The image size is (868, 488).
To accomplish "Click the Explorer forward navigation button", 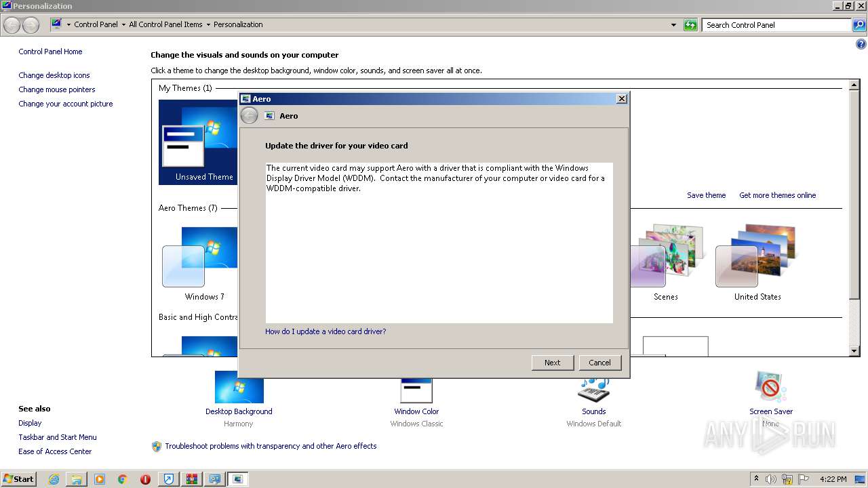I will pyautogui.click(x=31, y=25).
